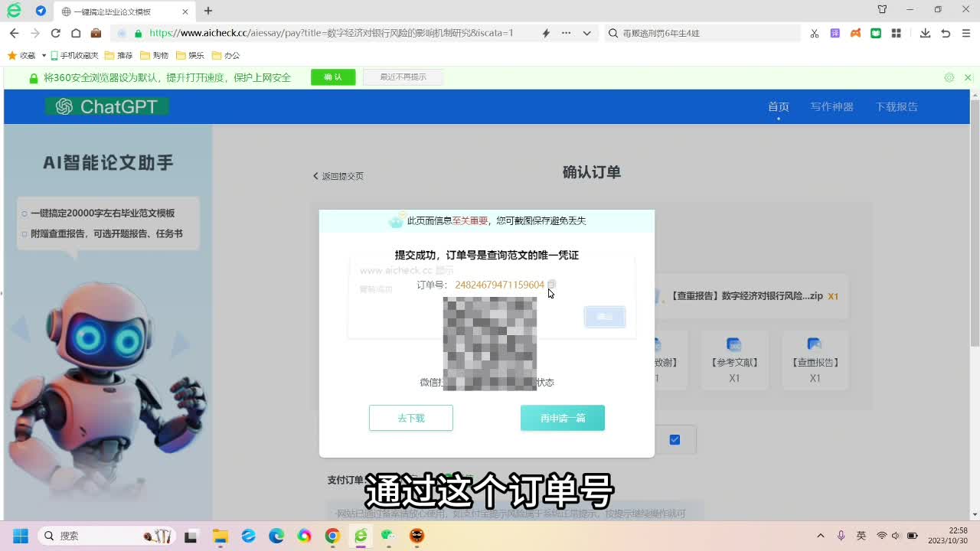Open File Explorer from the taskbar
980x551 pixels.
[220, 536]
